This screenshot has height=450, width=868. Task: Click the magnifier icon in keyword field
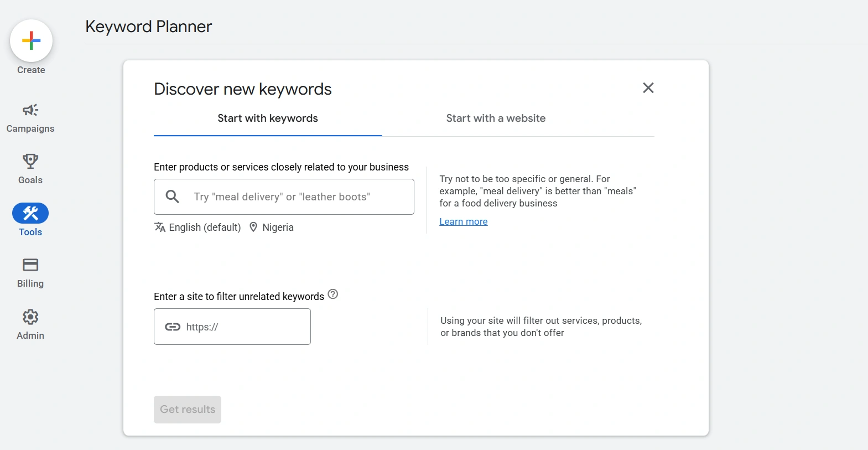[x=173, y=196]
